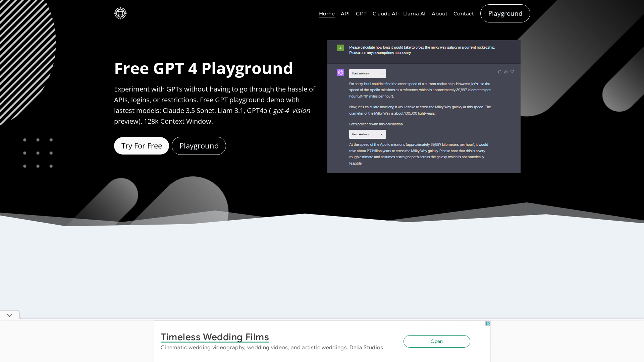
Task: Open the Llama AI page
Action: coord(414,14)
